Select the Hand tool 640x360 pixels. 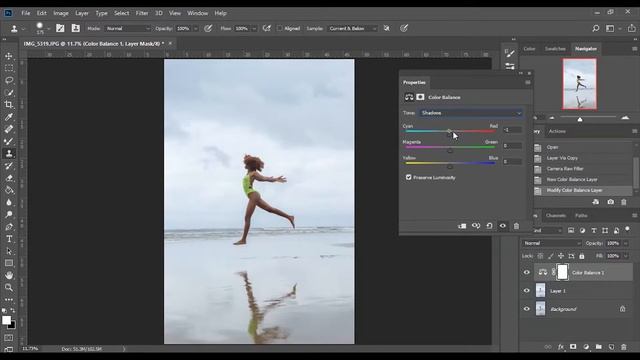point(9,276)
